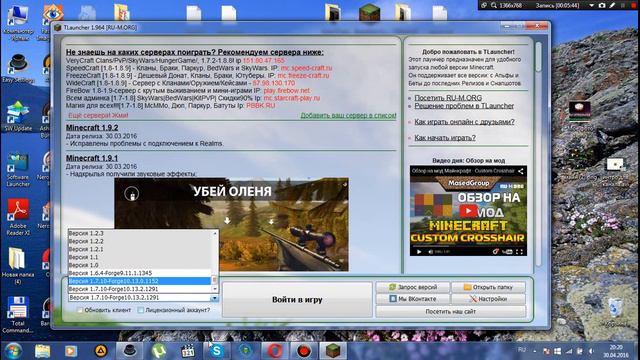640x360 pixels.
Task: Open Total Commander desktop shortcut
Action: (x=18, y=315)
